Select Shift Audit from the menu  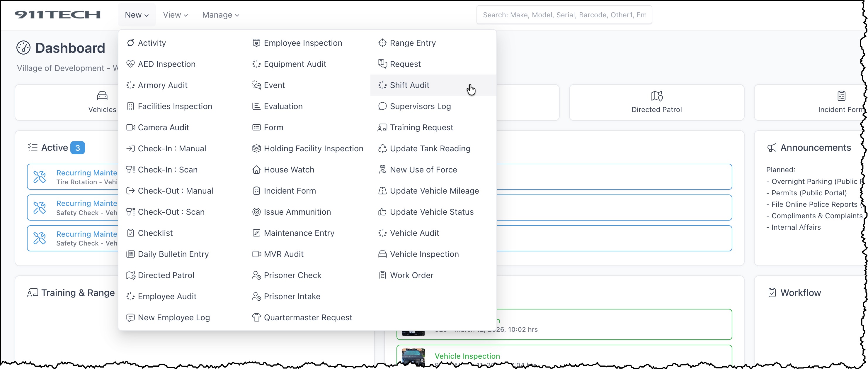coord(409,85)
